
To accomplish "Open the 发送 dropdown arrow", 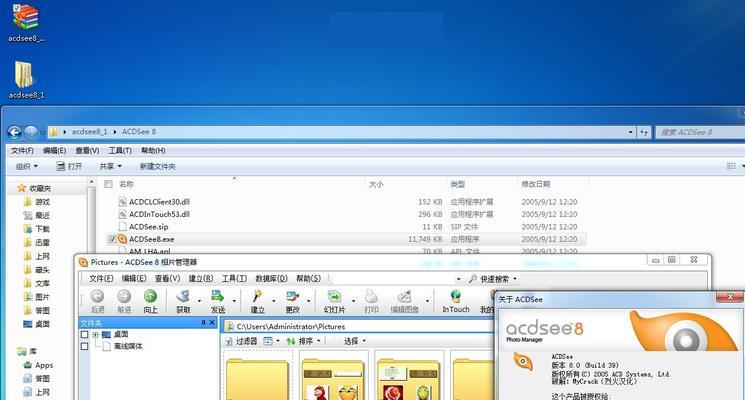I will pos(234,301).
